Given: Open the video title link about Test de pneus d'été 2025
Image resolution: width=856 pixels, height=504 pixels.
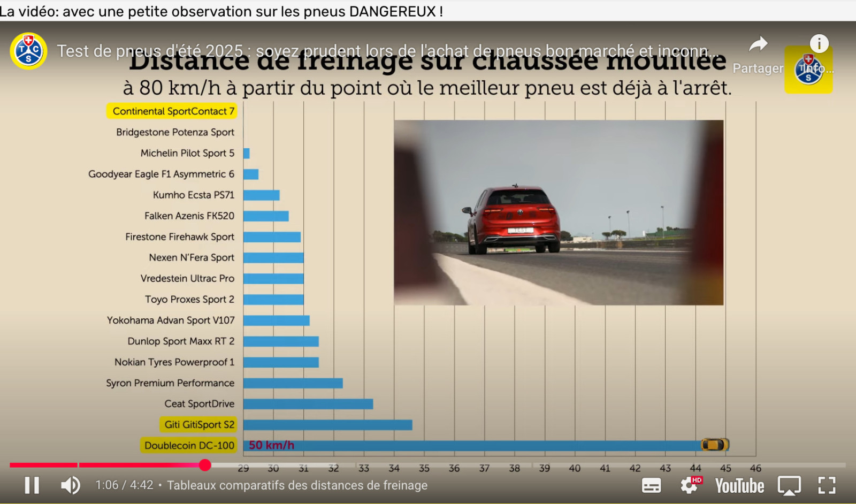Looking at the screenshot, I should (x=388, y=51).
